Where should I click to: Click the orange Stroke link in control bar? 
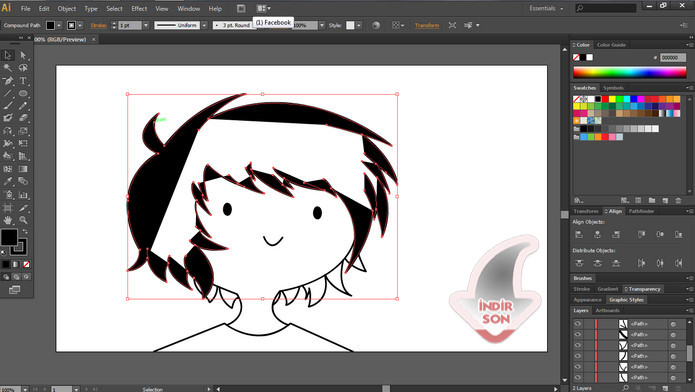point(98,25)
